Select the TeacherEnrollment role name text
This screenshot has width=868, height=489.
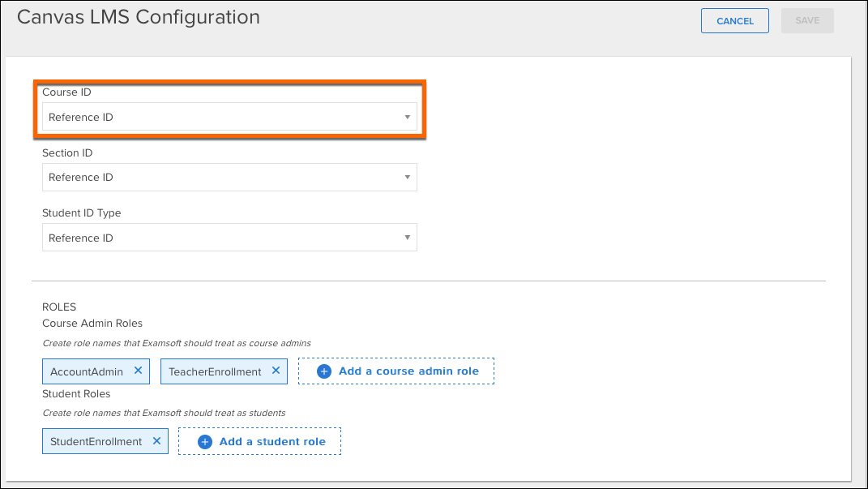click(215, 371)
